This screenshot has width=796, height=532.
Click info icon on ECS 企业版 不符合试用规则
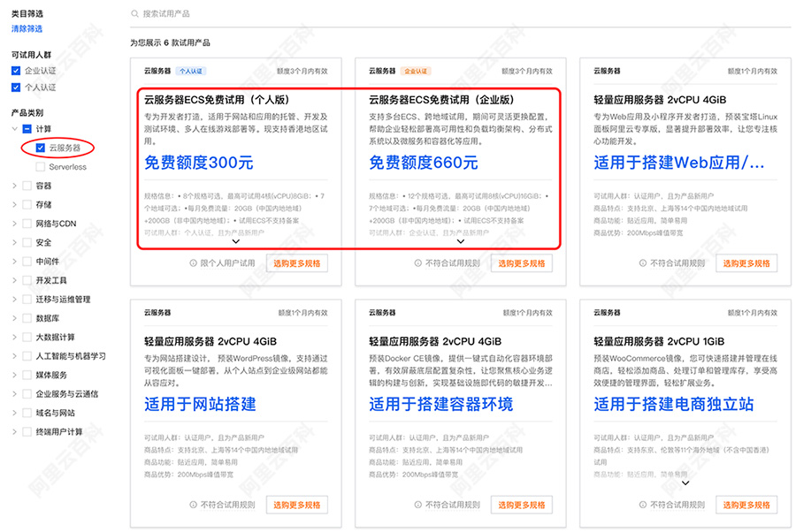417,263
